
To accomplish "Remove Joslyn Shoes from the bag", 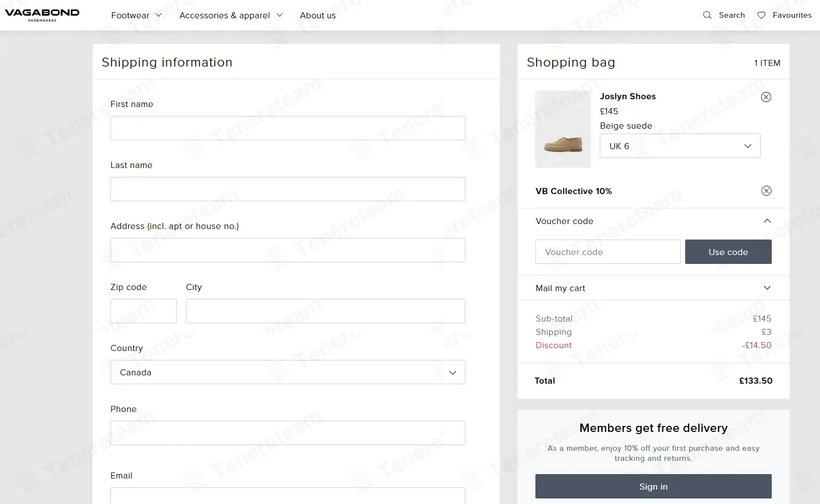I will (766, 97).
